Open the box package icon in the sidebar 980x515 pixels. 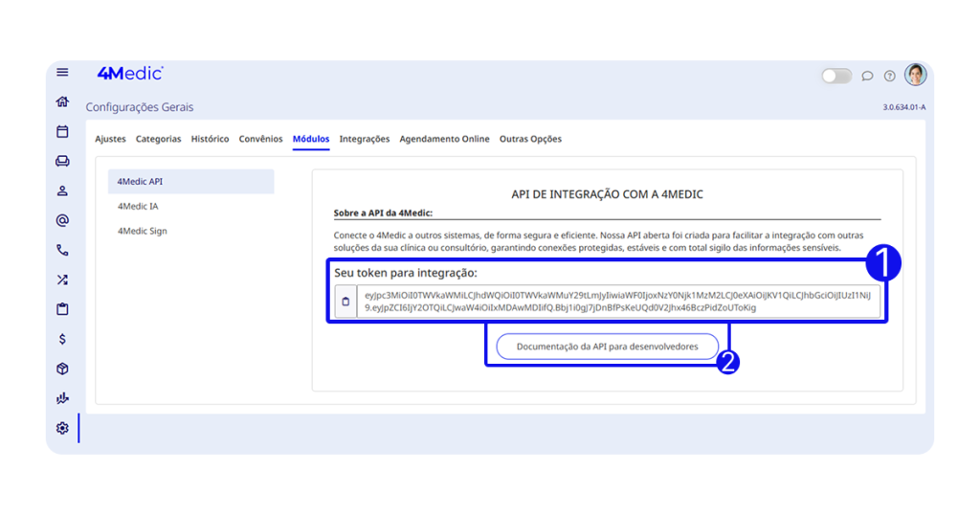tap(62, 369)
